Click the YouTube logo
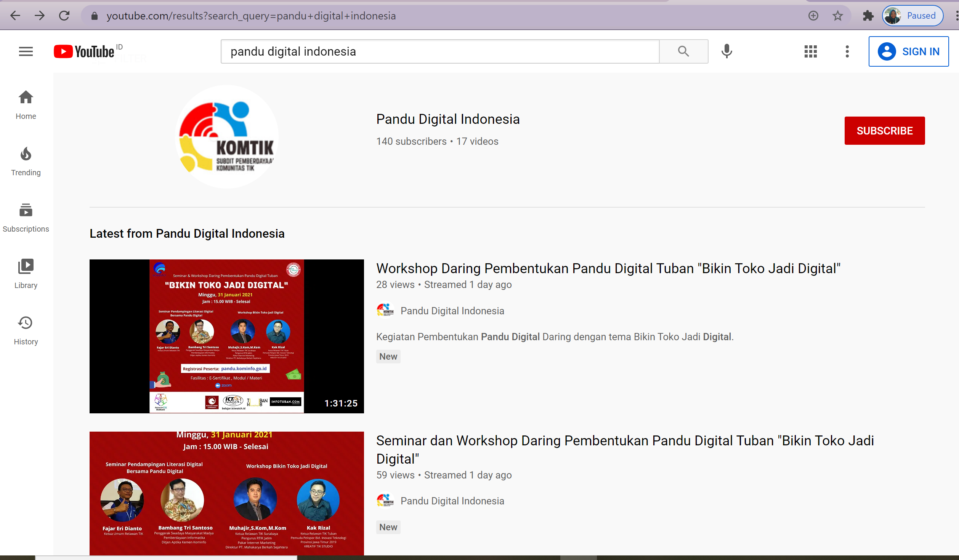The width and height of the screenshot is (959, 560). (x=84, y=51)
